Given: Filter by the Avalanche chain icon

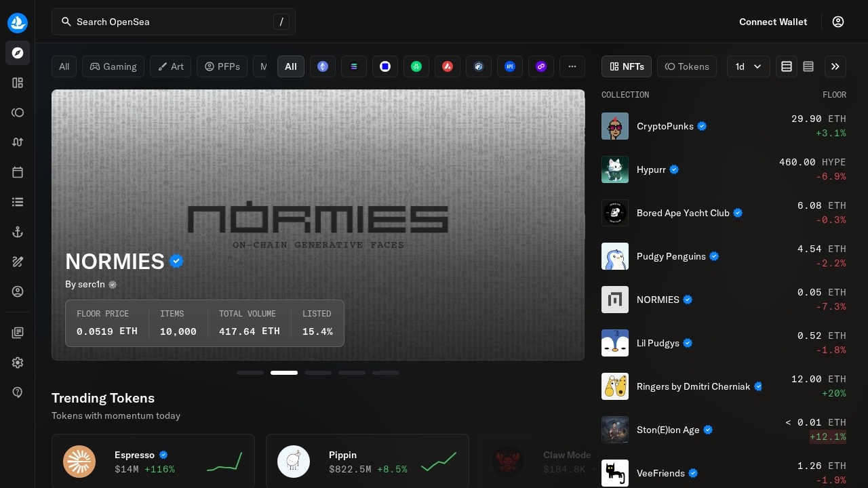Looking at the screenshot, I should [x=448, y=66].
